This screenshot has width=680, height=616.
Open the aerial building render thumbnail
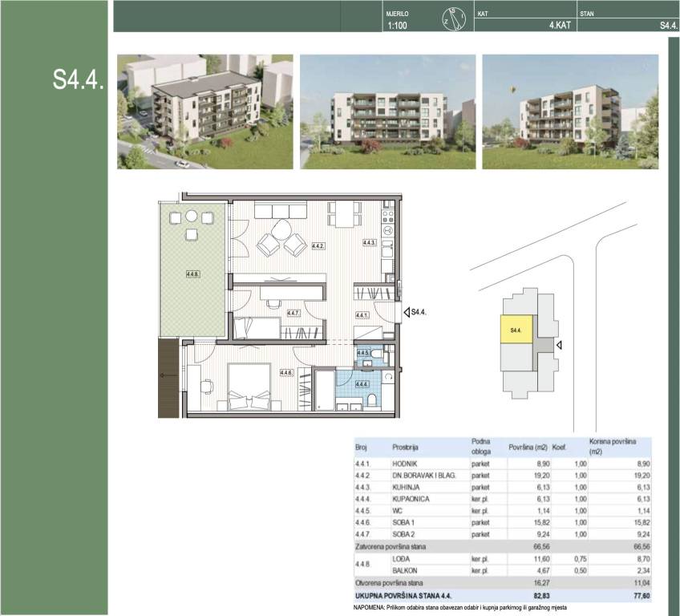tap(205, 111)
